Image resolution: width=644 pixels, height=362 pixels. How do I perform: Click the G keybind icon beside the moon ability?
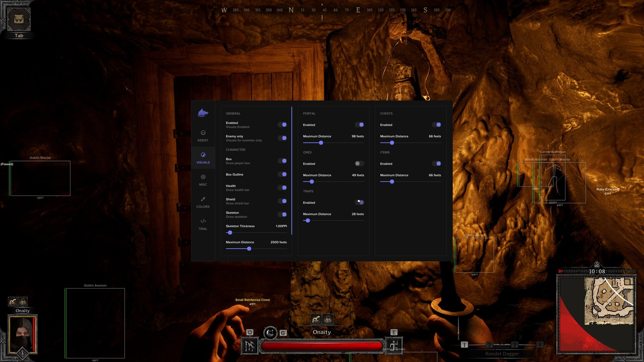pos(282,332)
